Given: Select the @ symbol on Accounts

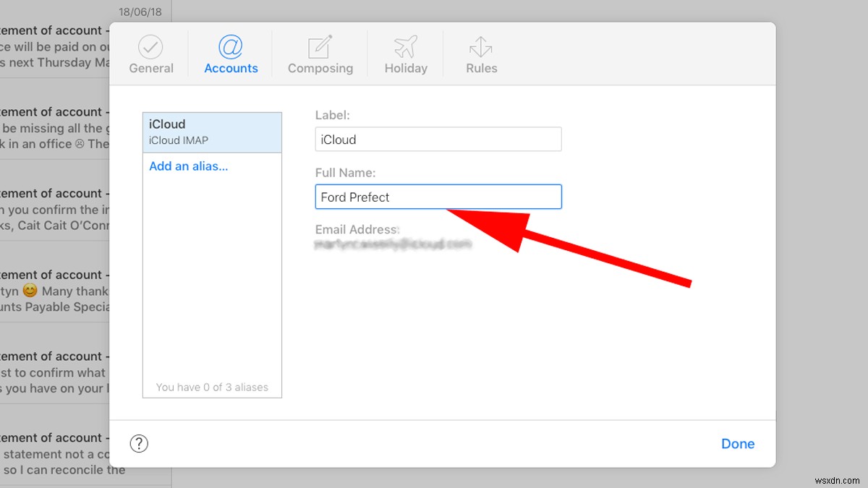Looking at the screenshot, I should [231, 45].
